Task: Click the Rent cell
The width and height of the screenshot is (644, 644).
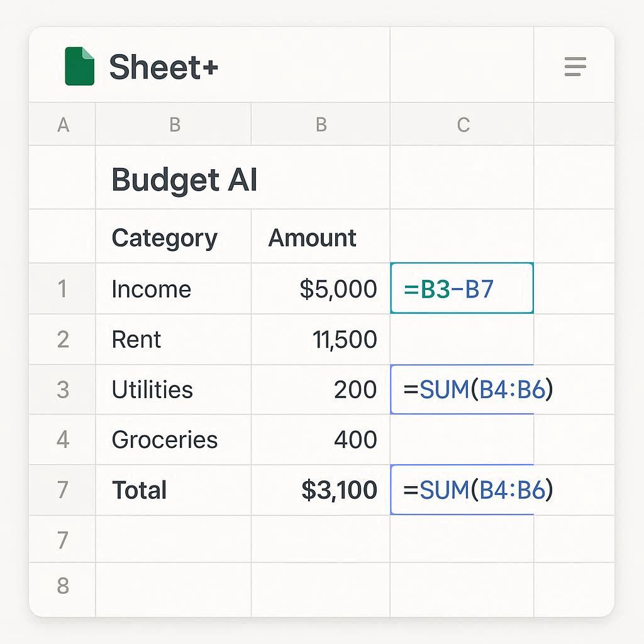Action: [136, 339]
